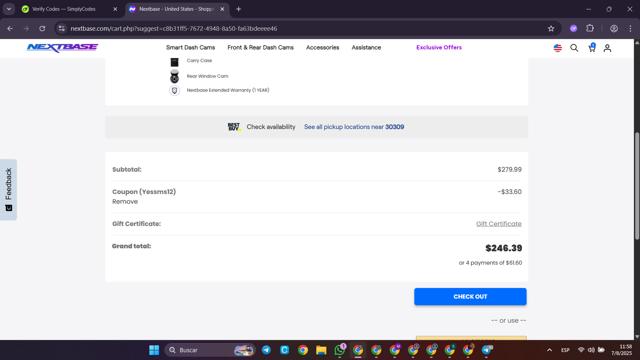Click the Check availability text
Image resolution: width=640 pixels, height=360 pixels.
click(x=271, y=127)
